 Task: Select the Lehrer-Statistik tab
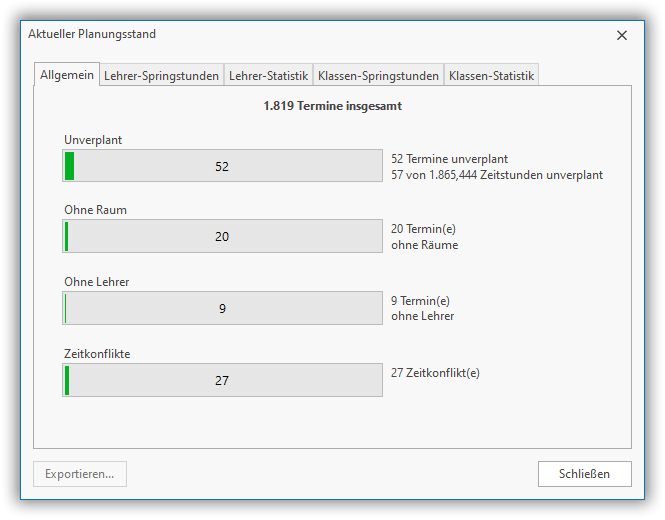click(x=268, y=76)
